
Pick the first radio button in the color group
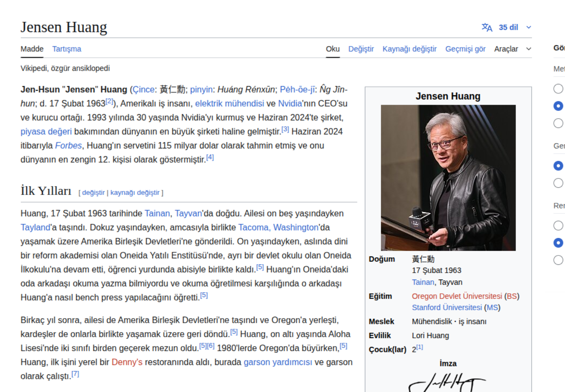pos(558,226)
